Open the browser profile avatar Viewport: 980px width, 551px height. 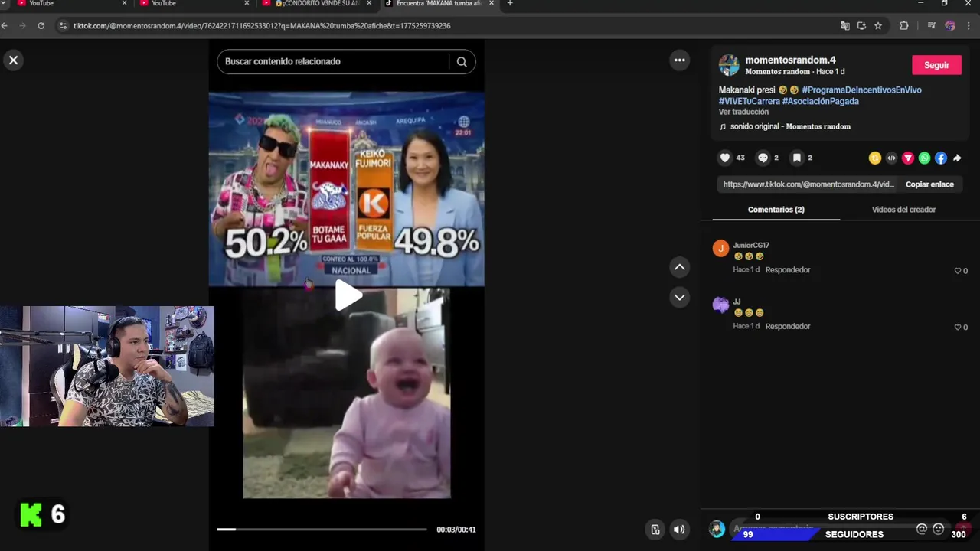950,26
